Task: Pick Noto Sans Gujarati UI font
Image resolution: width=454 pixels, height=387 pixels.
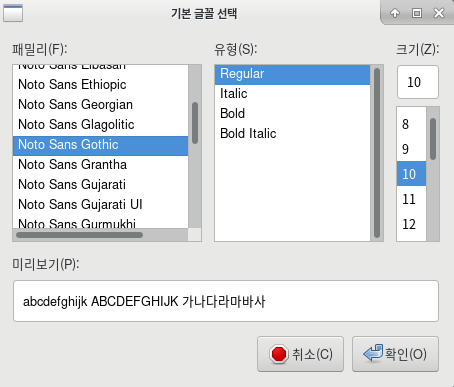Action: click(x=100, y=205)
